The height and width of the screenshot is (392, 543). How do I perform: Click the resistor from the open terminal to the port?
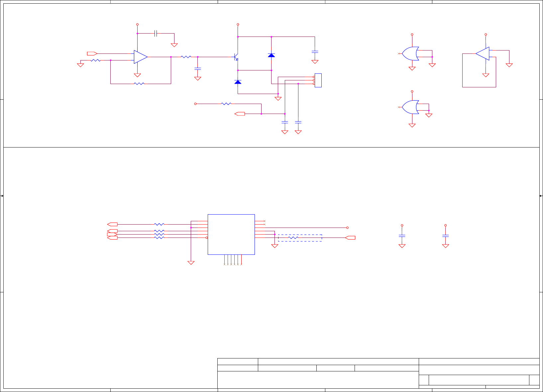(x=226, y=104)
